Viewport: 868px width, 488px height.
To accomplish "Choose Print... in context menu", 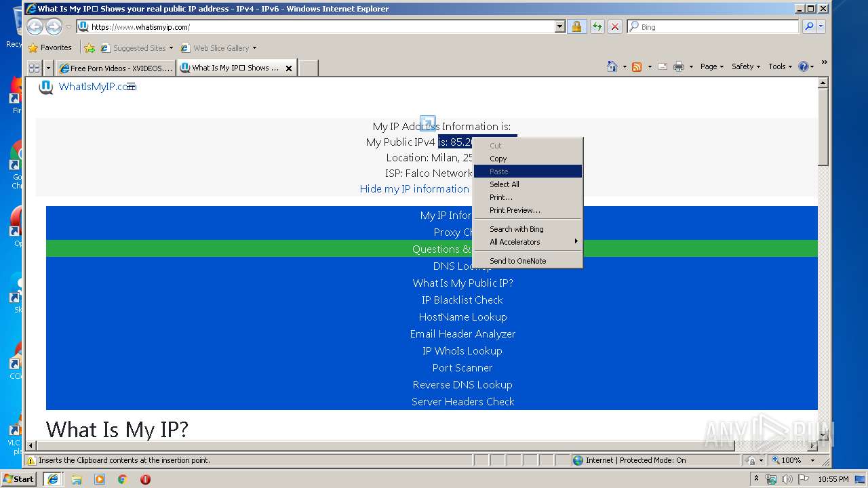I will [528, 197].
